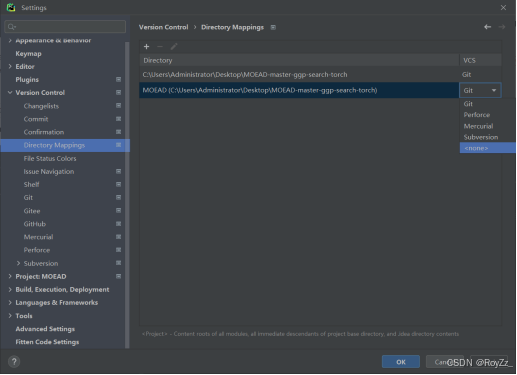
Task: Click the Edit mapping pencil icon
Action: click(174, 47)
